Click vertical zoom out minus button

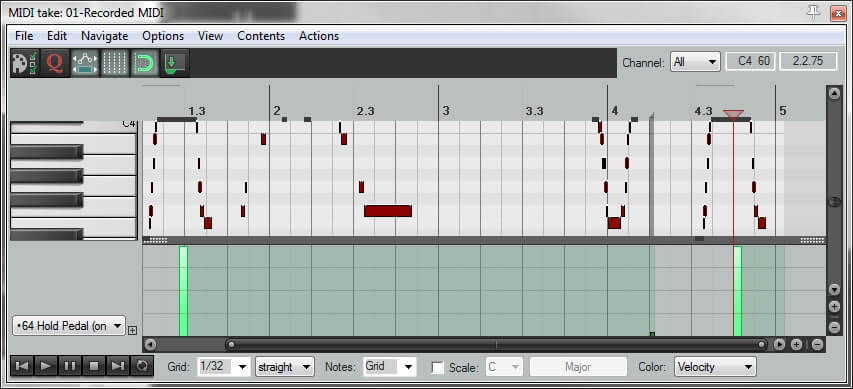pos(835,328)
